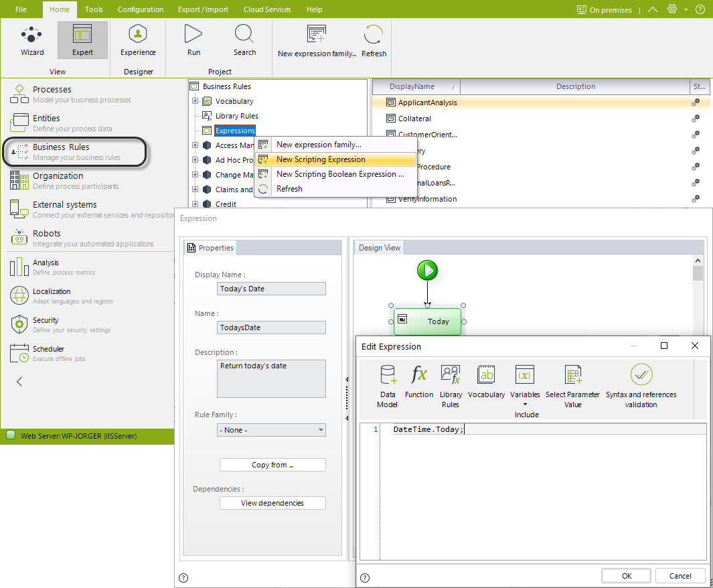Open the Organization module
The image size is (713, 588).
pos(64,181)
